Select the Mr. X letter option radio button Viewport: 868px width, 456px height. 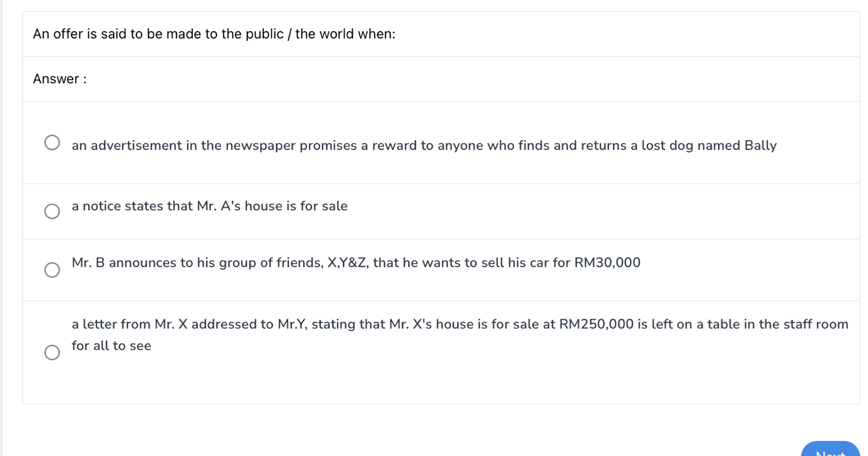[52, 353]
